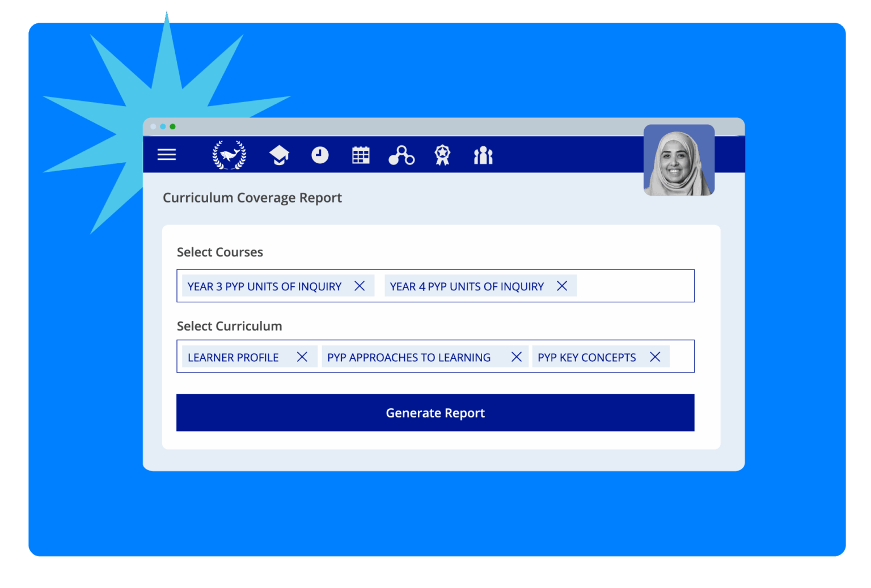The width and height of the screenshot is (871, 588).
Task: Remove the YEAR 3 PYP UNITS OF INQUIRY chip
Action: 361,286
